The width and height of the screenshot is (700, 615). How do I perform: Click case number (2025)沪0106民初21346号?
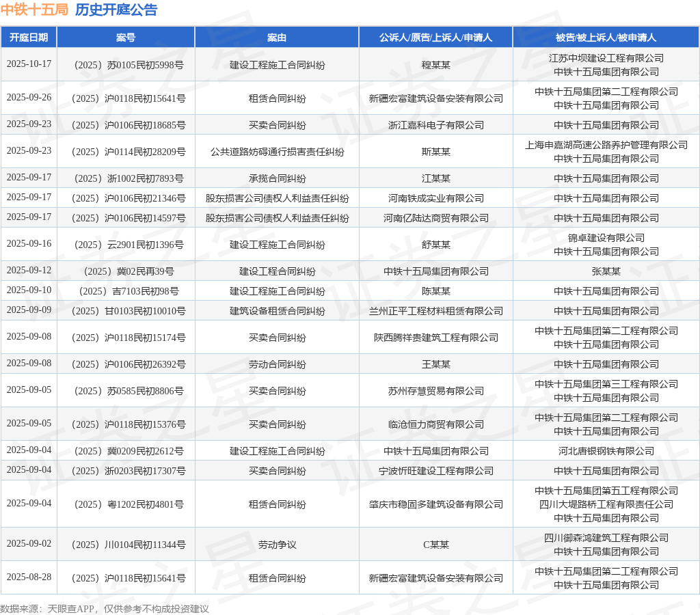click(x=129, y=199)
